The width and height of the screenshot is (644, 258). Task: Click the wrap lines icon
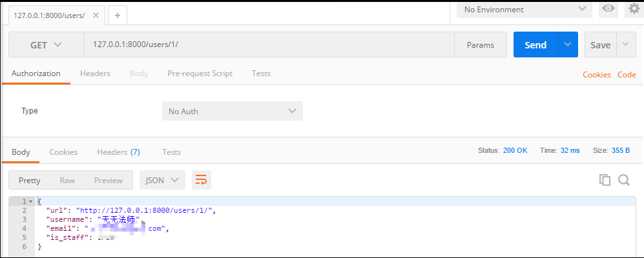pos(202,180)
